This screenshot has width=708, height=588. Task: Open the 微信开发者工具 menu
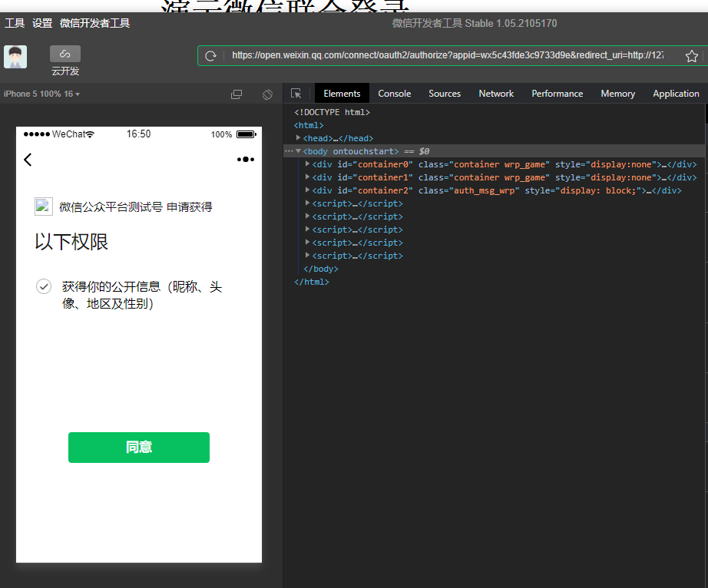(x=94, y=23)
